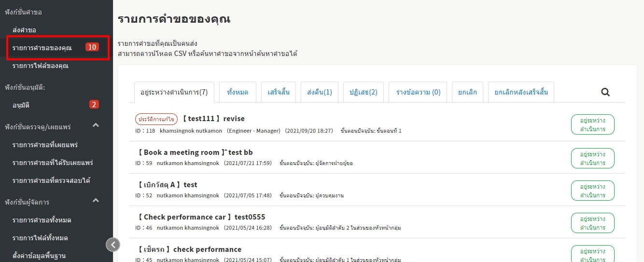Open the Book a meeting room request

(x=195, y=152)
